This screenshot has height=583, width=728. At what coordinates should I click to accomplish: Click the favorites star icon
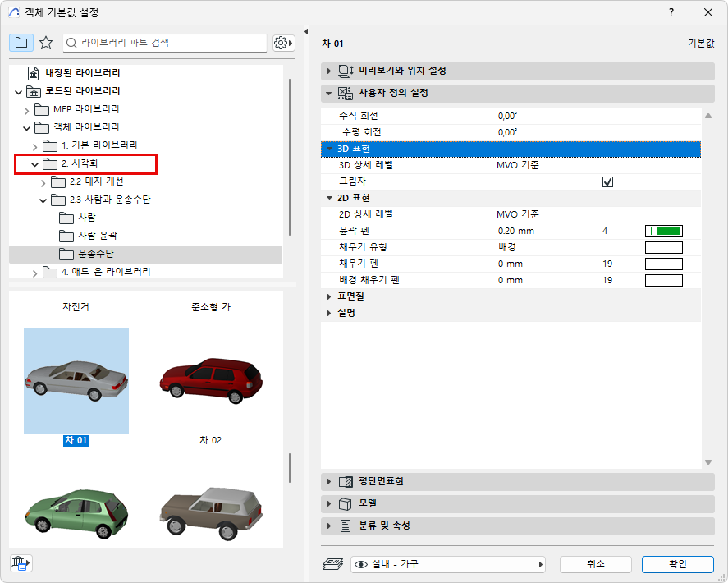coord(46,43)
